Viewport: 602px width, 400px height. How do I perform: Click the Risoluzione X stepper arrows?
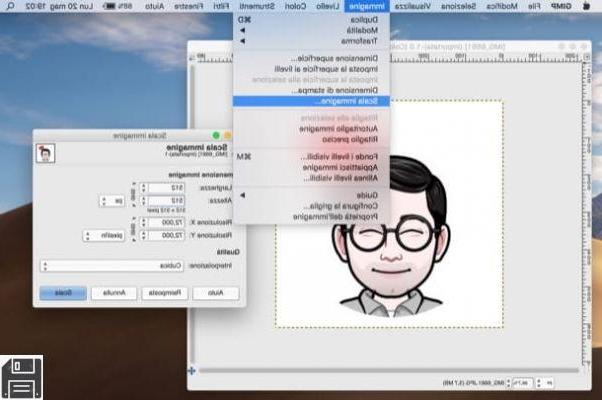tap(144, 223)
